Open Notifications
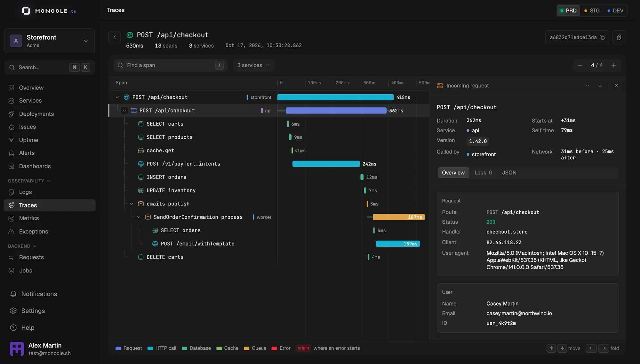The height and width of the screenshot is (364, 640). click(x=50, y=294)
